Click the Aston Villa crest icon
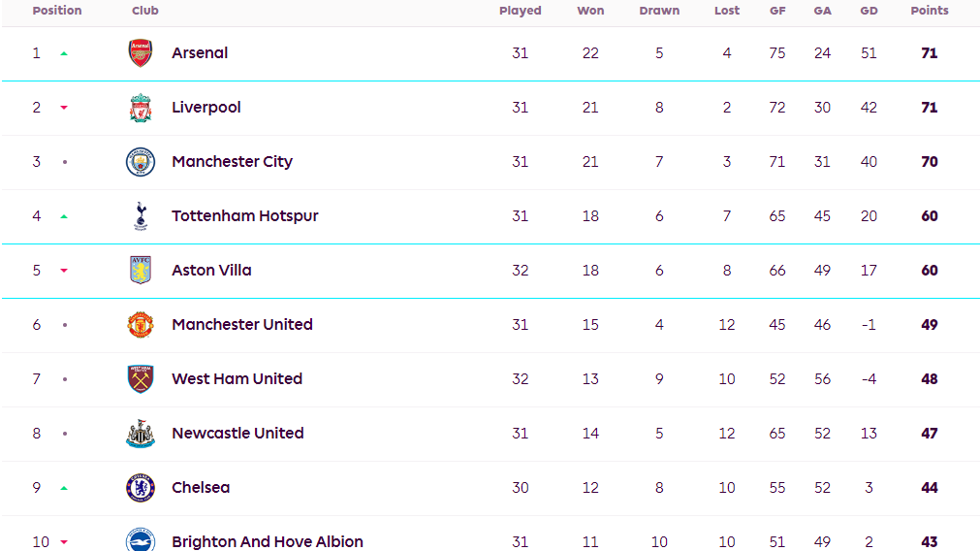980x551 pixels. tap(141, 271)
